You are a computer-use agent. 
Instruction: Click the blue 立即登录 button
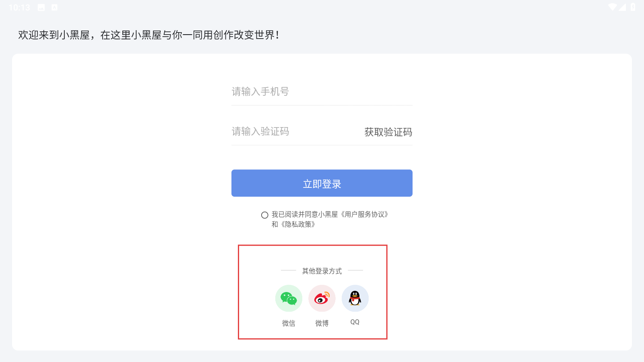coord(322,183)
